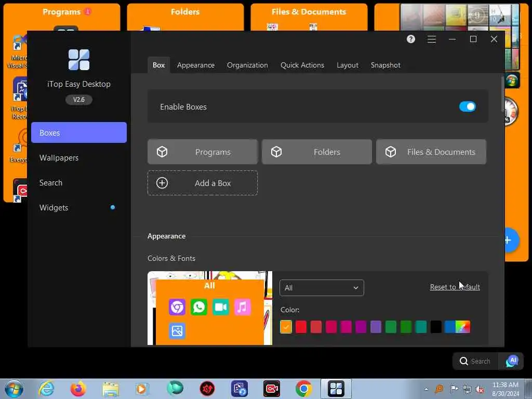Click the Files & Documents desktop box header
Screen dimensions: 532x399
pyautogui.click(x=309, y=12)
